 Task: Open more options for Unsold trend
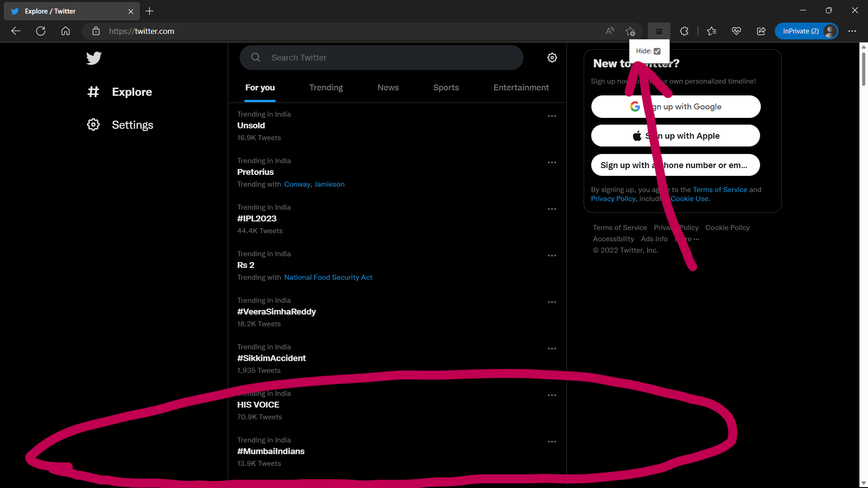552,116
